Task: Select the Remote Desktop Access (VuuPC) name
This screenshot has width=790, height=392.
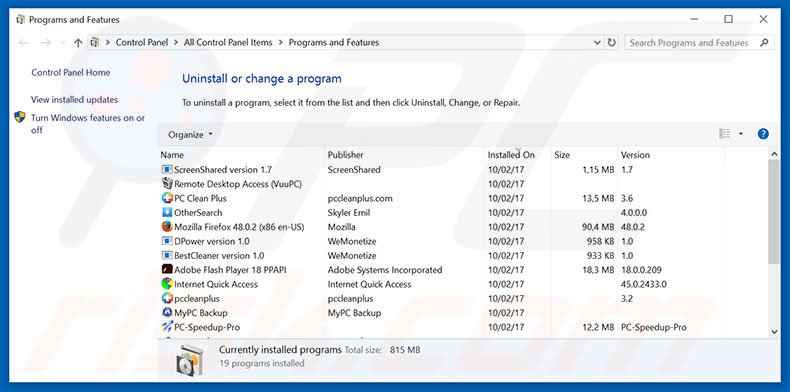Action: pos(238,184)
